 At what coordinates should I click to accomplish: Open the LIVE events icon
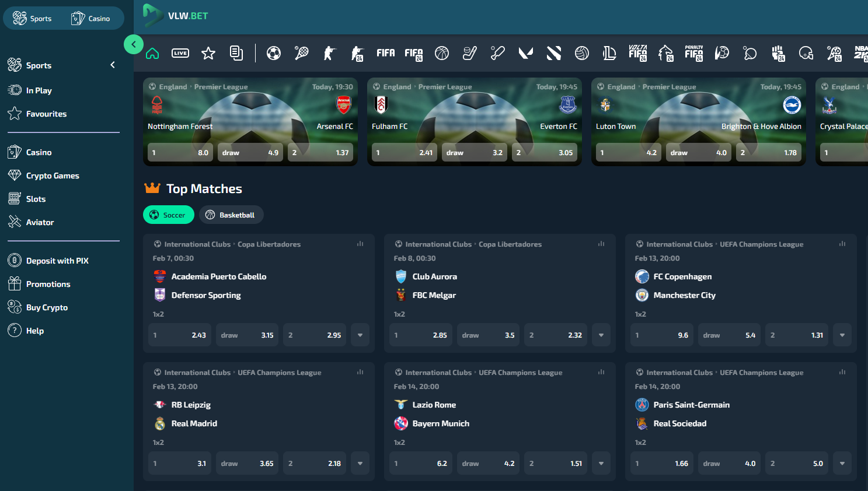180,53
